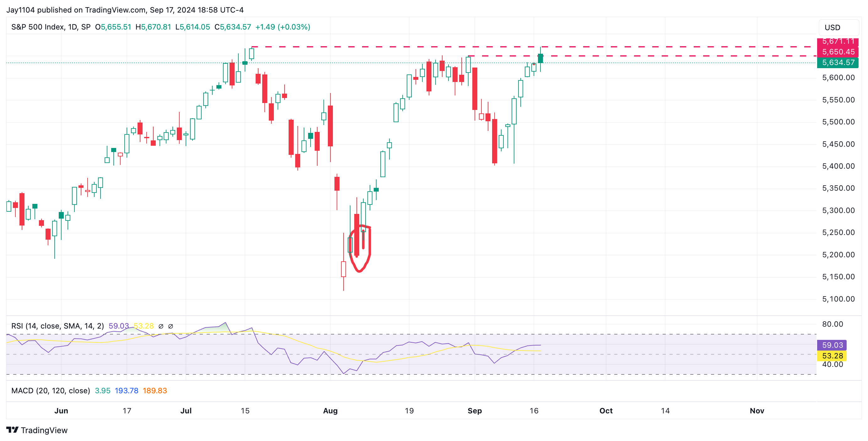Click the MACD line value 193.78
Viewport: 868px width, 441px height.
pos(126,391)
